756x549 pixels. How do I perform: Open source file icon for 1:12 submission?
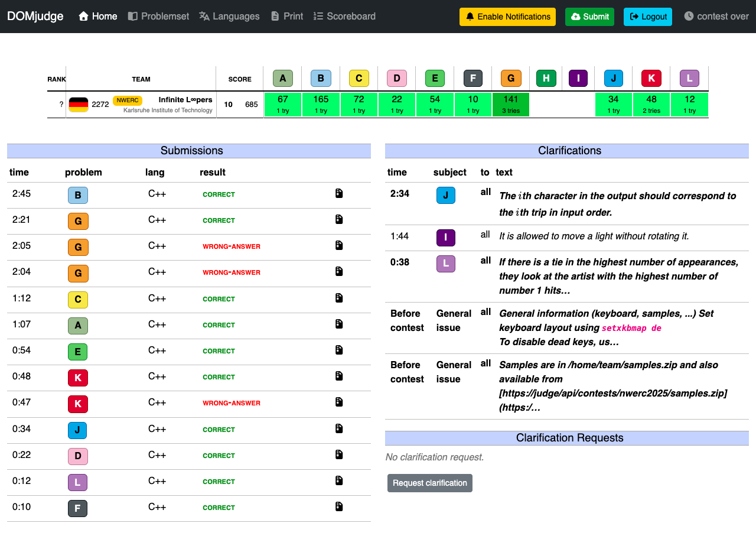[x=339, y=298]
